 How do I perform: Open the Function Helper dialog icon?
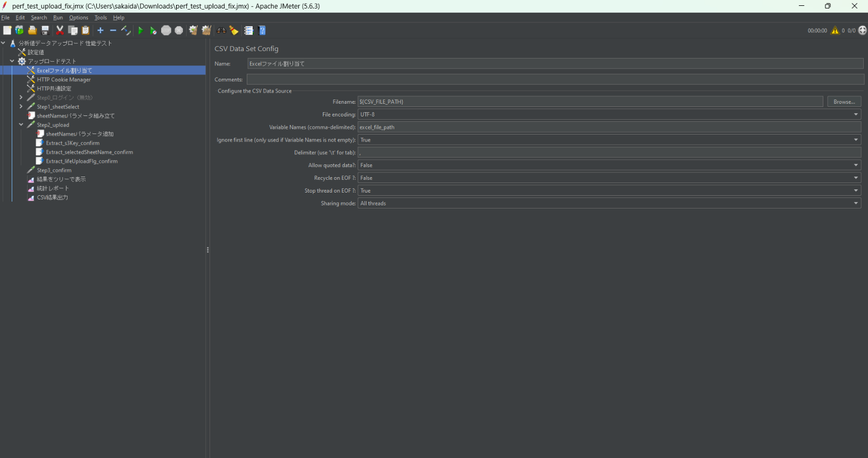coord(248,31)
